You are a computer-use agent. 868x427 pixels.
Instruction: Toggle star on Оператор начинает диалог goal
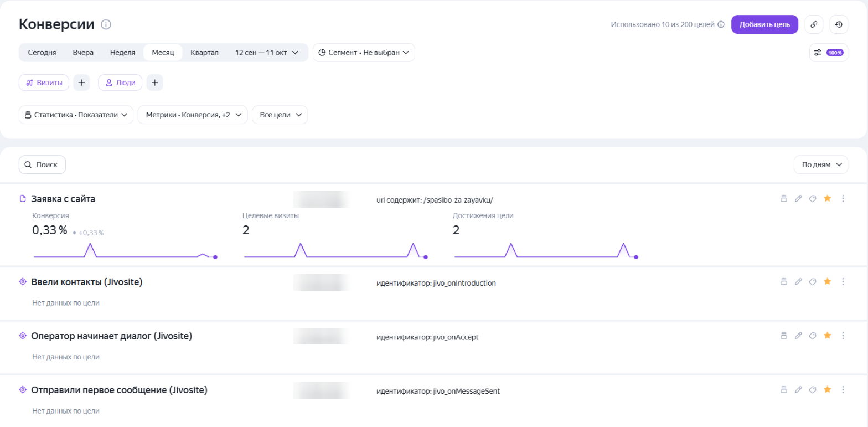(x=828, y=336)
